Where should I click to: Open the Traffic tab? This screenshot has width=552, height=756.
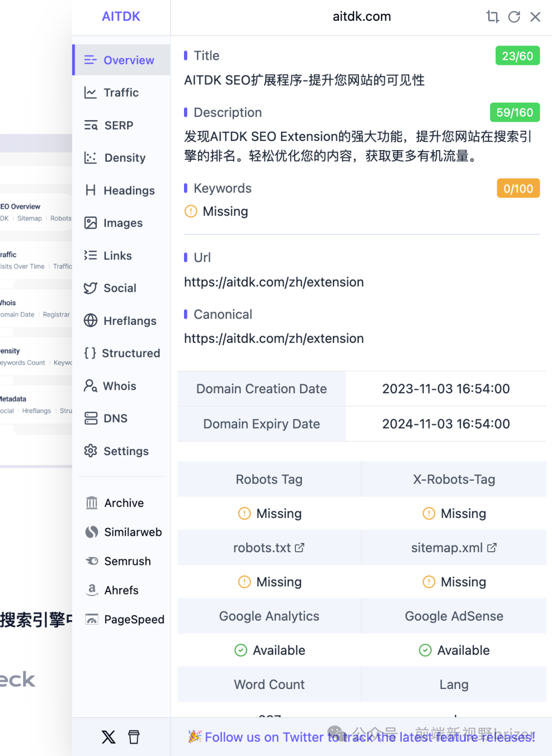coord(121,92)
